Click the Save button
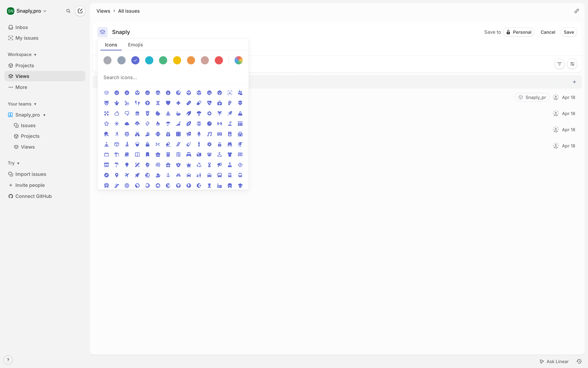This screenshot has height=368, width=588. (x=569, y=32)
